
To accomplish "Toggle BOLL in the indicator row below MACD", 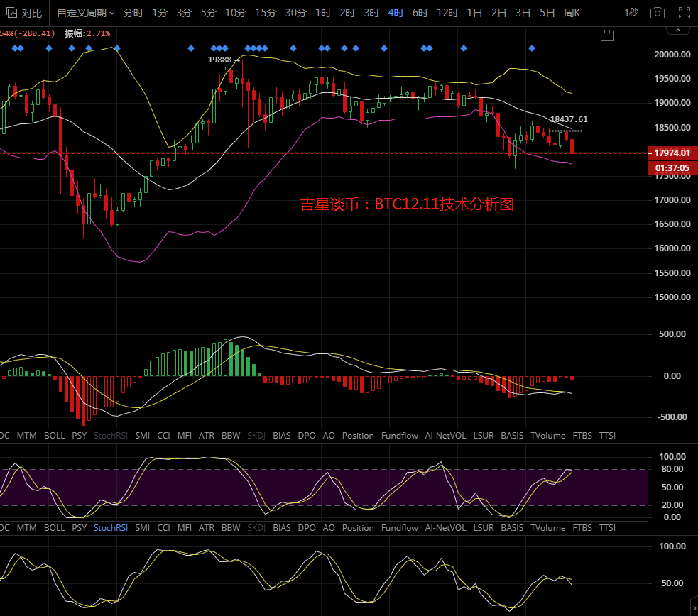I will point(54,436).
